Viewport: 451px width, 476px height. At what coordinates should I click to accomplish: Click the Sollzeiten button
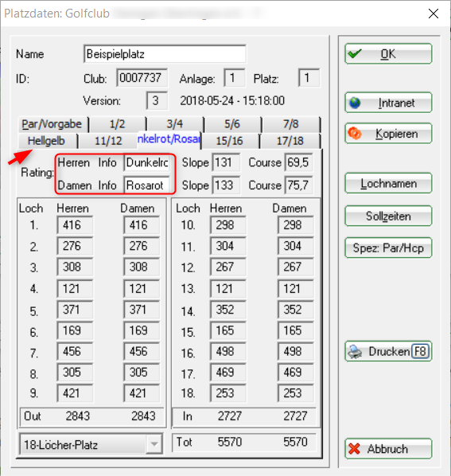point(388,217)
